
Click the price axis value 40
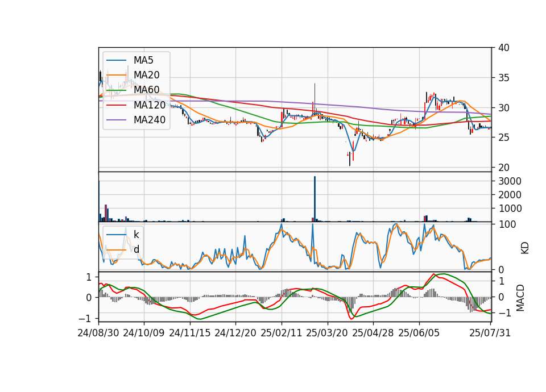(x=503, y=48)
